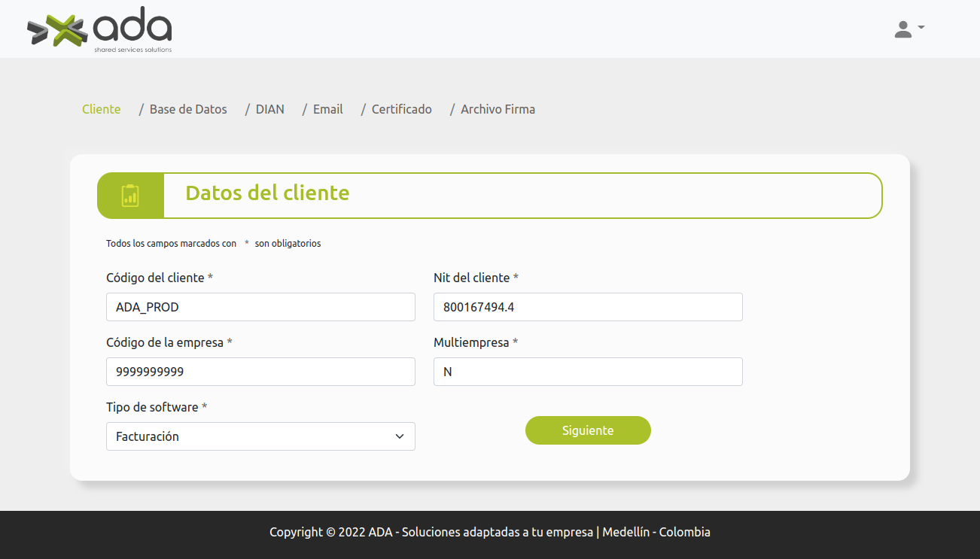Expand the Tipo de software dropdown
The height and width of the screenshot is (559, 980).
point(260,436)
